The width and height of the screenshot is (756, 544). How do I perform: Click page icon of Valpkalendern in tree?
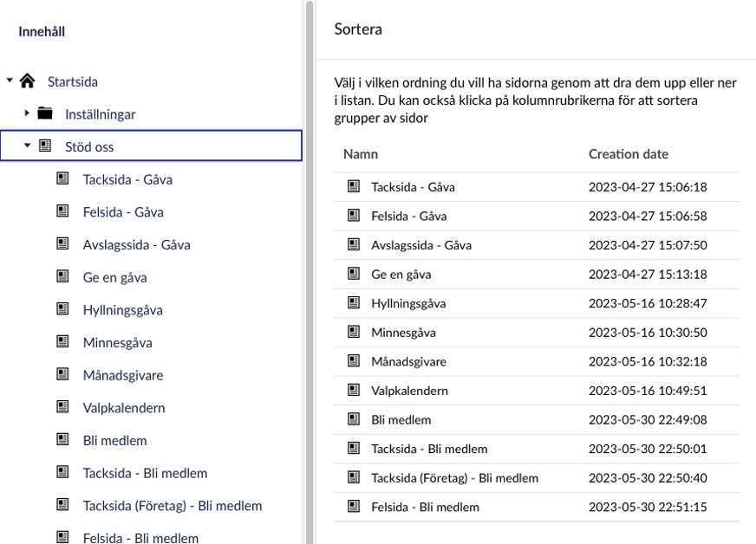pos(62,406)
